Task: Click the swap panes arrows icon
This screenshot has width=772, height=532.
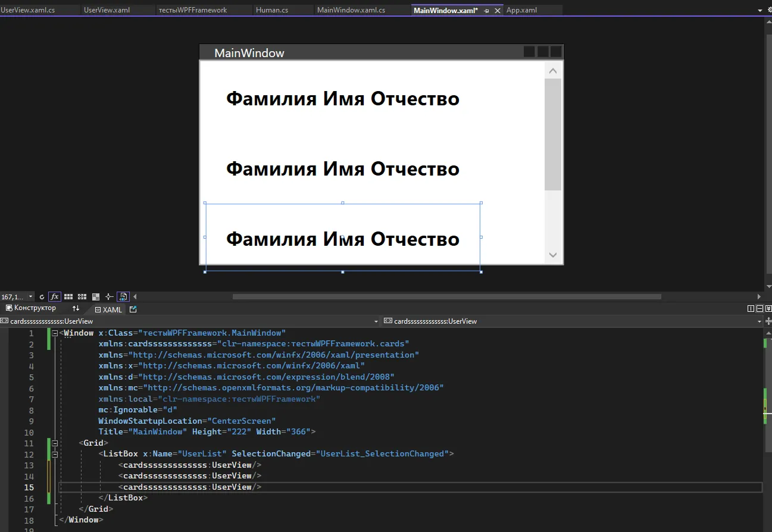Action: click(x=76, y=308)
